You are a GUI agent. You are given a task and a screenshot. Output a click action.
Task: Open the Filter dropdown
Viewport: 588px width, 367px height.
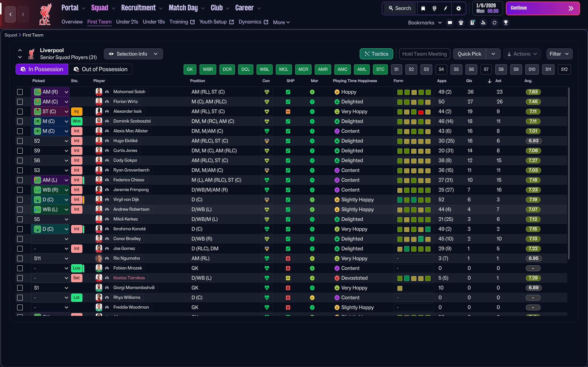559,54
